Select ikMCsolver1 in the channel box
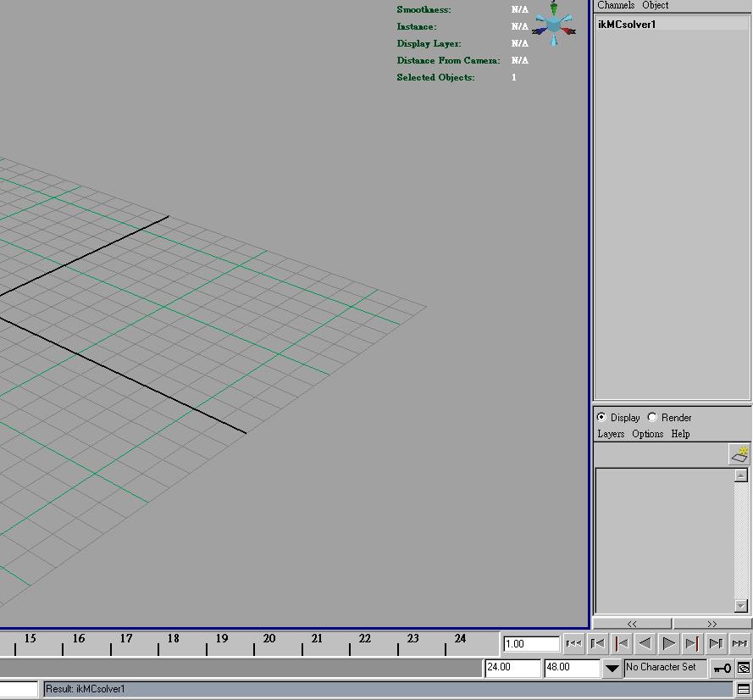 click(x=672, y=24)
